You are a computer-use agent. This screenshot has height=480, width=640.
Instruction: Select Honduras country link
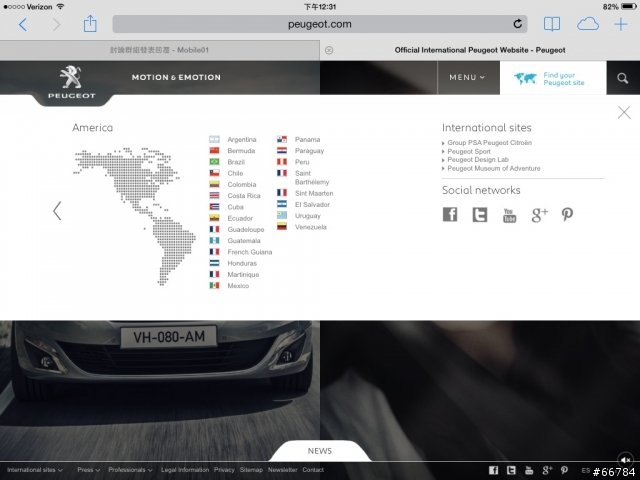(242, 263)
